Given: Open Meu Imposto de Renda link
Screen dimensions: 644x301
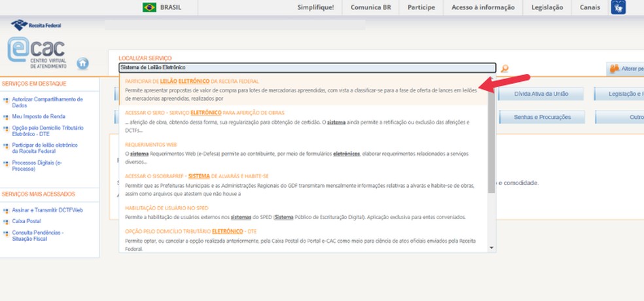Looking at the screenshot, I should pyautogui.click(x=39, y=116).
